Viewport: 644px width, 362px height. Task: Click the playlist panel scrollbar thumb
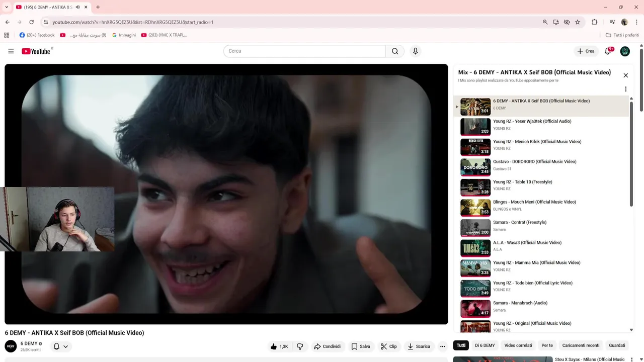click(631, 153)
